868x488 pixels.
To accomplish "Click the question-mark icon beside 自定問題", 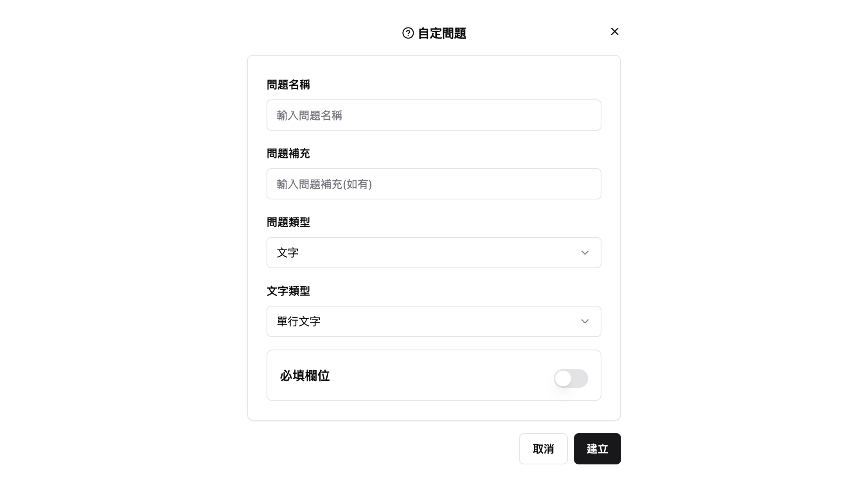I will (x=408, y=33).
